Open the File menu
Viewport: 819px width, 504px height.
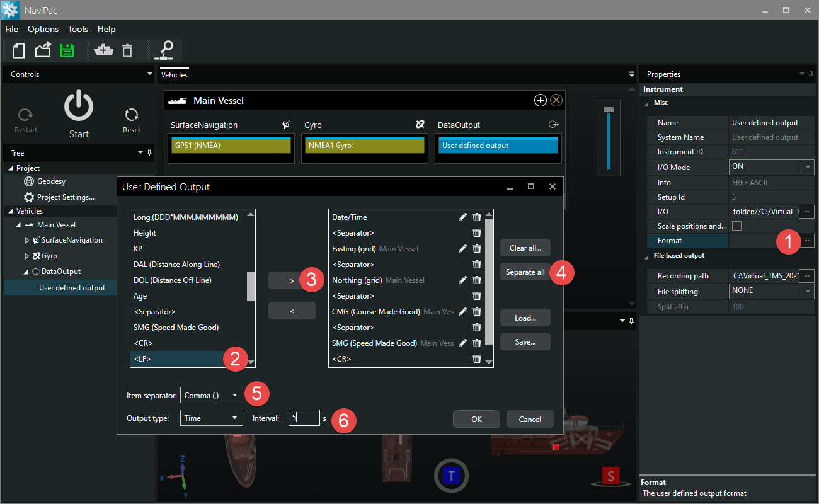click(x=12, y=29)
